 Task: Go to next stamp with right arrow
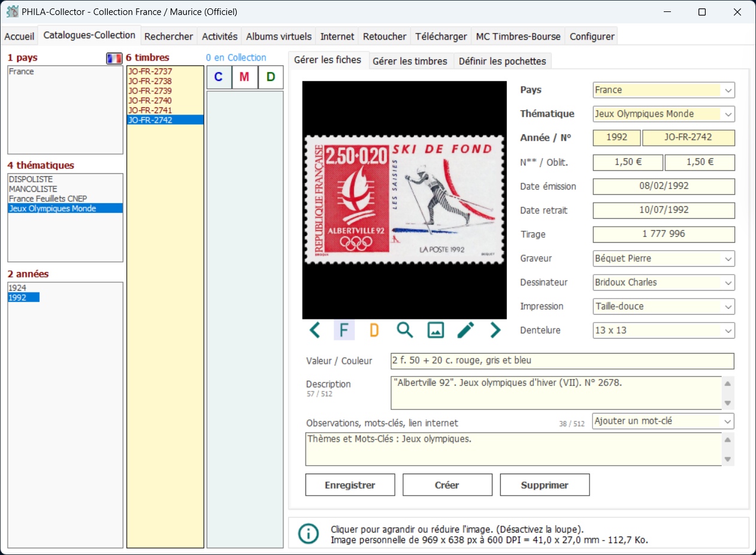pos(495,330)
